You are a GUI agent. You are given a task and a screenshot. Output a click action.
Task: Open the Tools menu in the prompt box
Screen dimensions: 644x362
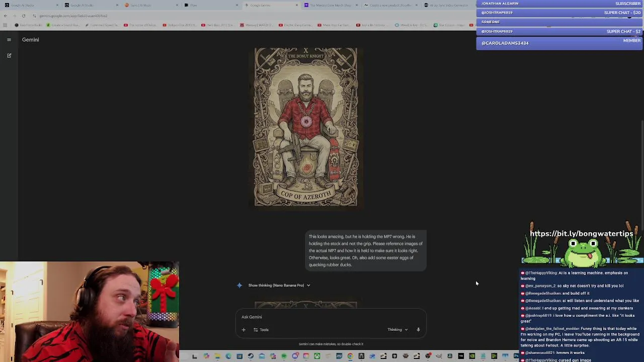click(261, 330)
